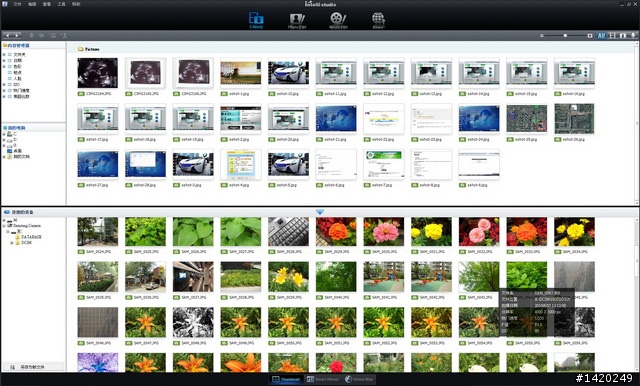
Task: Click the last greyed toolbar icon with person shape
Action: 64,35
